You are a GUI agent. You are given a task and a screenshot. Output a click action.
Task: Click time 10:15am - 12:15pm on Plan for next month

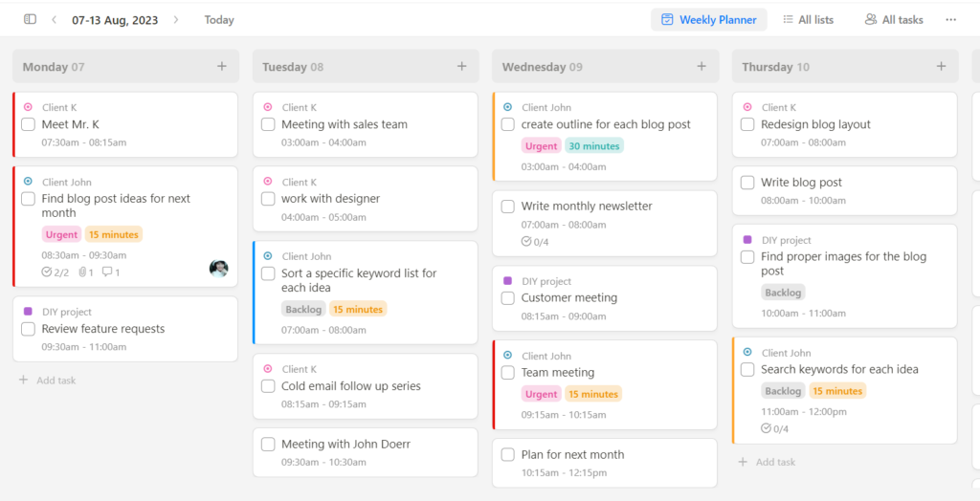(564, 473)
